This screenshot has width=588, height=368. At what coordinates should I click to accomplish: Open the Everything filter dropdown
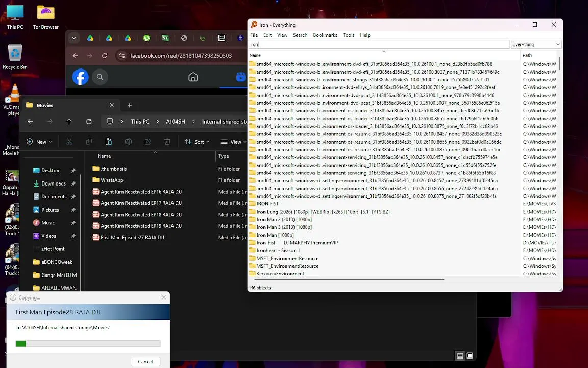click(x=536, y=44)
